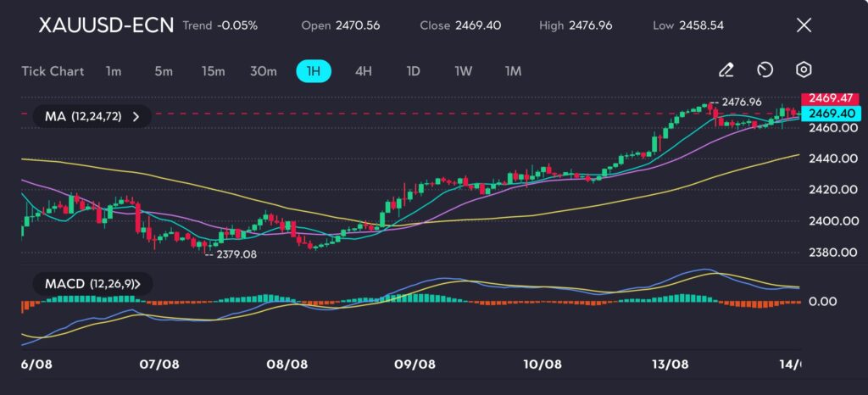Close the XAUUSD-ECN chart panel
This screenshot has width=868, height=395.
click(x=804, y=25)
